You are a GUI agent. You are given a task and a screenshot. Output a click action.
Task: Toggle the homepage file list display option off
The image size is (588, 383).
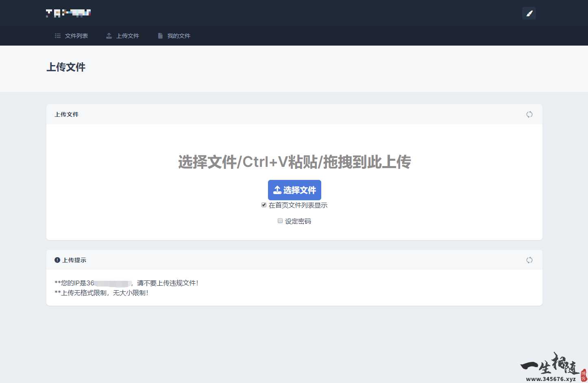[x=264, y=205]
